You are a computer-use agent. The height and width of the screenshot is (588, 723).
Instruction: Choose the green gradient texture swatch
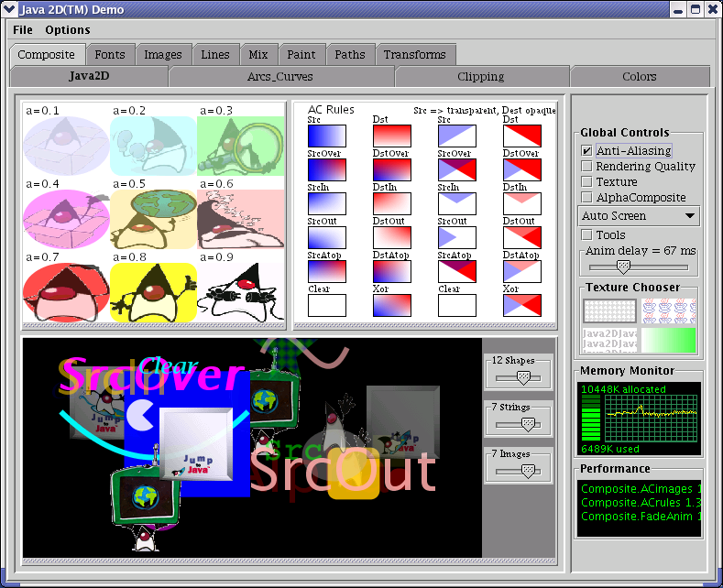tap(669, 340)
